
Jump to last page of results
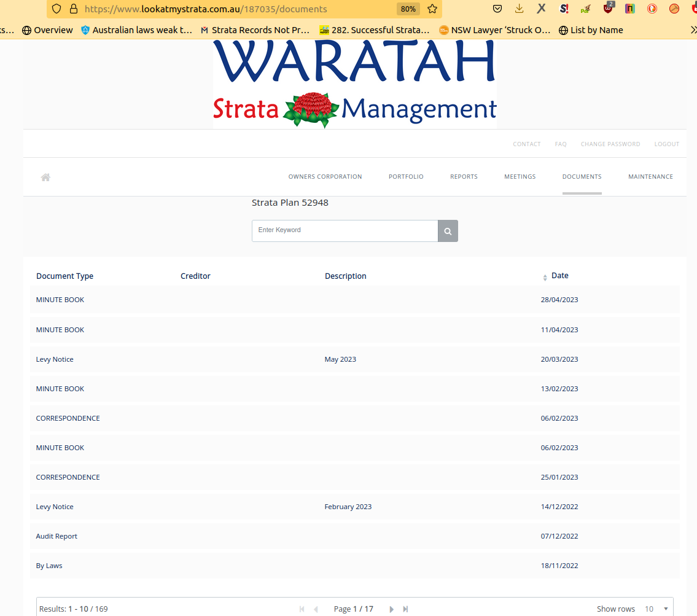(405, 609)
